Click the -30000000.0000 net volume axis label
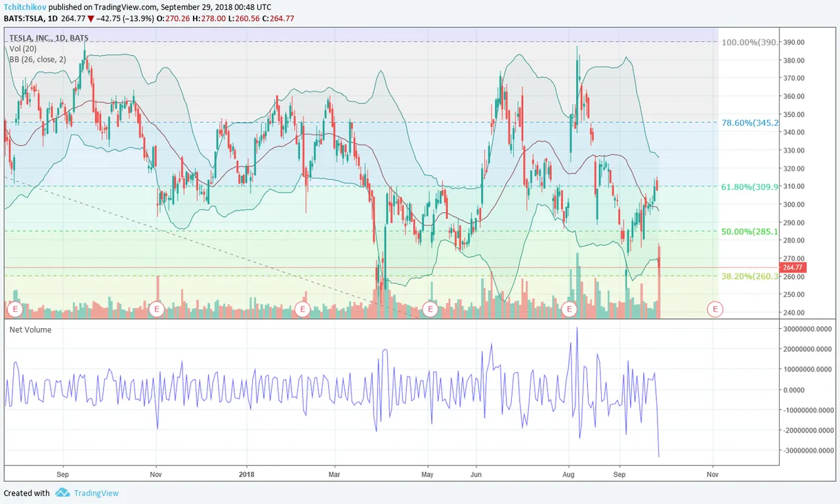Viewport: 840px width, 504px height. pyautogui.click(x=810, y=450)
